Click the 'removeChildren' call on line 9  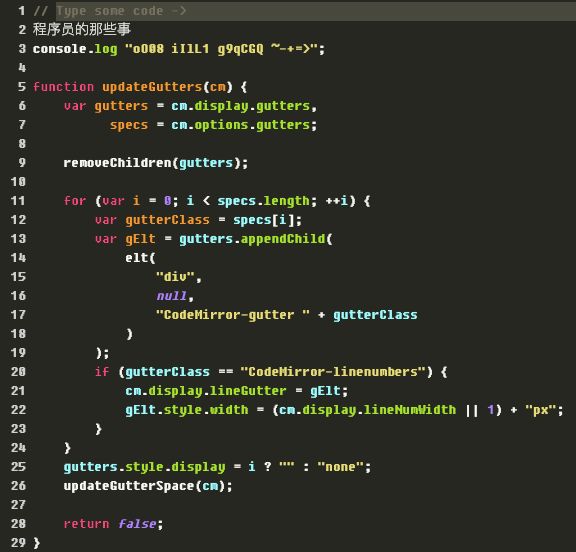[117, 163]
